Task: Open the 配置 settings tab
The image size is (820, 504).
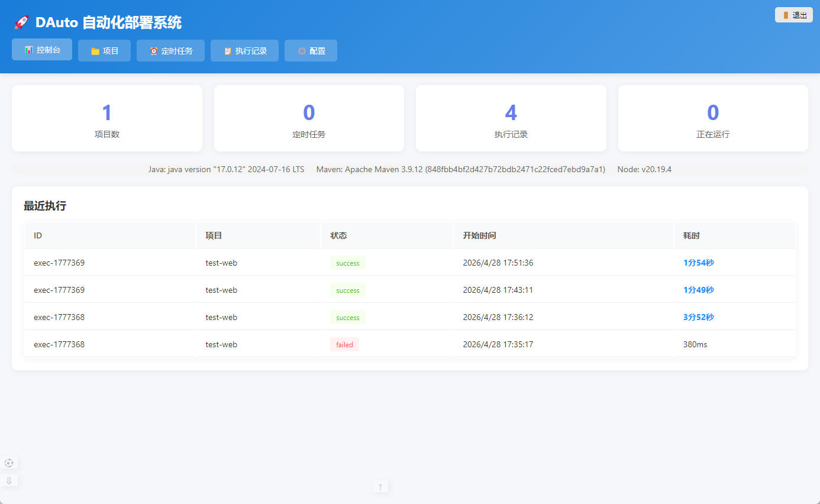Action: pyautogui.click(x=311, y=51)
